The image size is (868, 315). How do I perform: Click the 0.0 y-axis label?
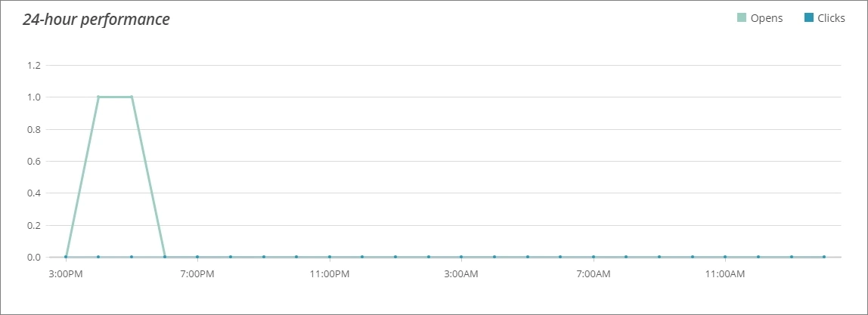coord(34,257)
